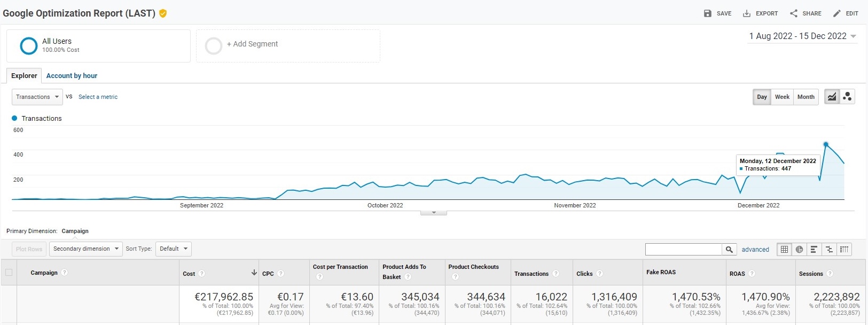Share the report with SHARE button
Viewport: 868px width, 325px height.
coord(806,13)
